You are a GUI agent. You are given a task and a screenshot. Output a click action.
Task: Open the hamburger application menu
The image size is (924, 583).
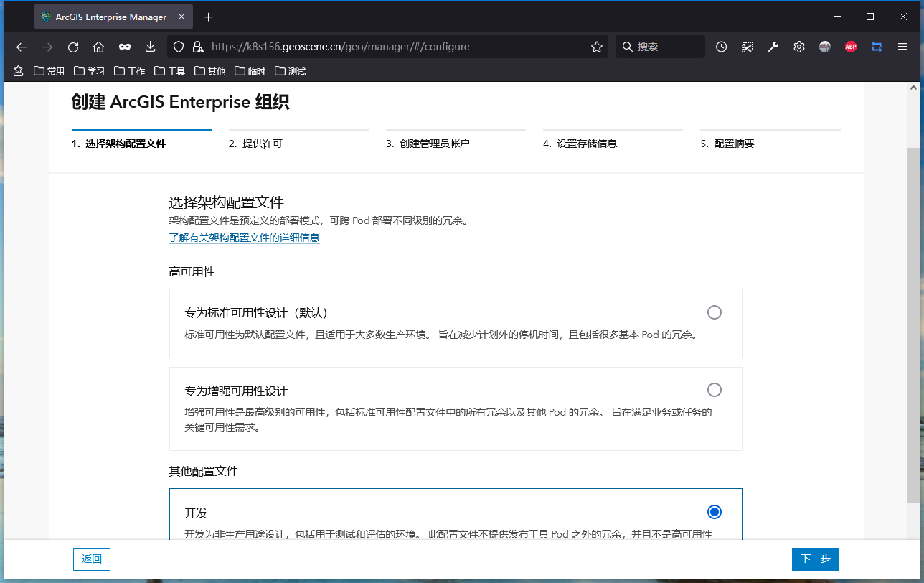pos(902,47)
